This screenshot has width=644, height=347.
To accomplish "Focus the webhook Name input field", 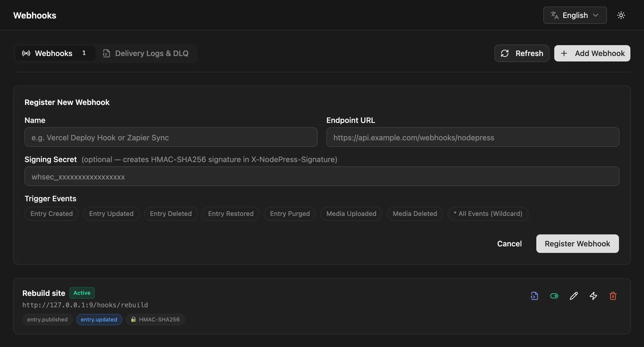I will click(x=171, y=137).
